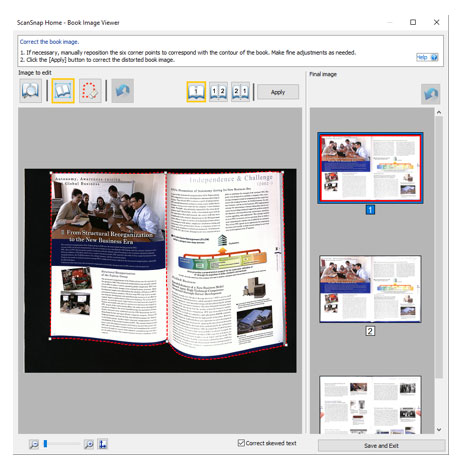This screenshot has width=460, height=464.
Task: Click the scroll down arrow in Final image
Action: click(x=439, y=429)
